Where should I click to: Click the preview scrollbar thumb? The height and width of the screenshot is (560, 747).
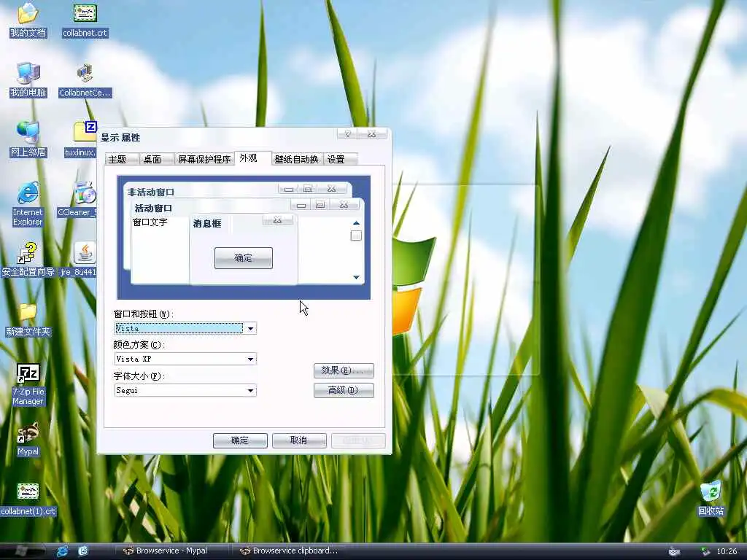[356, 236]
